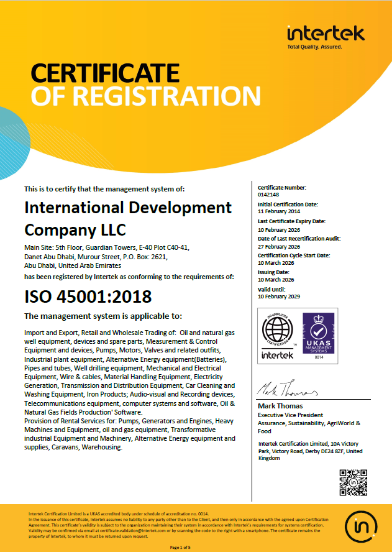
Task: Click 'Danet Abu Dhabi, Murour Street' address line
Action: (96, 257)
